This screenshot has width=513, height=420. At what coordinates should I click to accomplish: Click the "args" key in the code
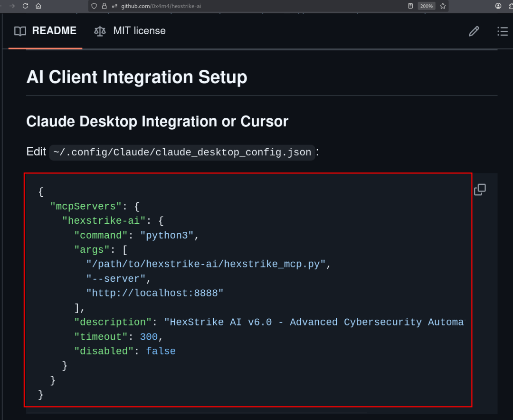(x=92, y=250)
